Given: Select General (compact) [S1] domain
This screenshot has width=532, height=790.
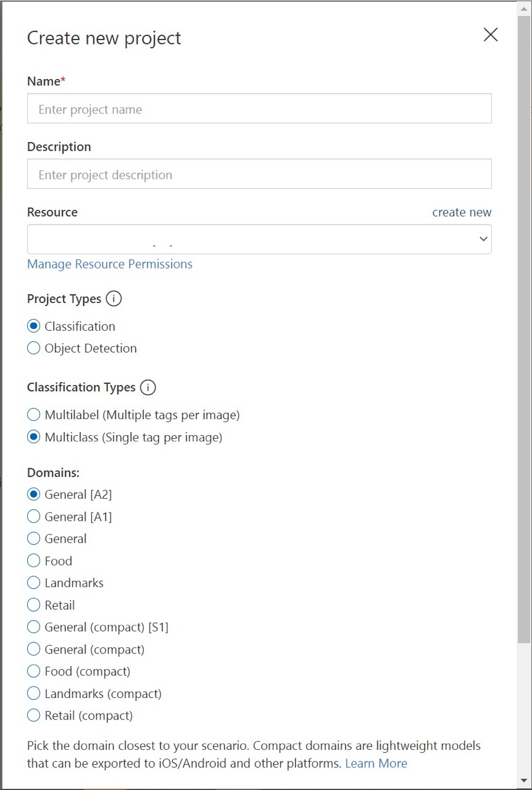Looking at the screenshot, I should click(x=34, y=628).
